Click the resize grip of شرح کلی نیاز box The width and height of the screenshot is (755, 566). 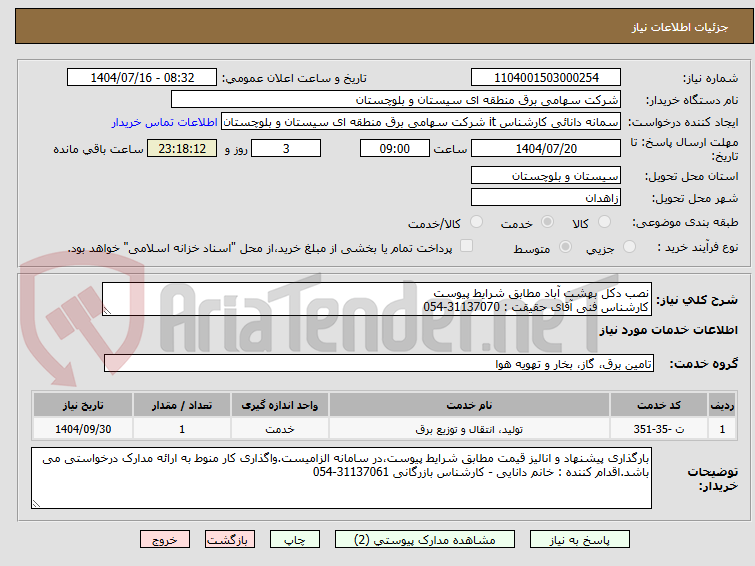click(x=107, y=311)
